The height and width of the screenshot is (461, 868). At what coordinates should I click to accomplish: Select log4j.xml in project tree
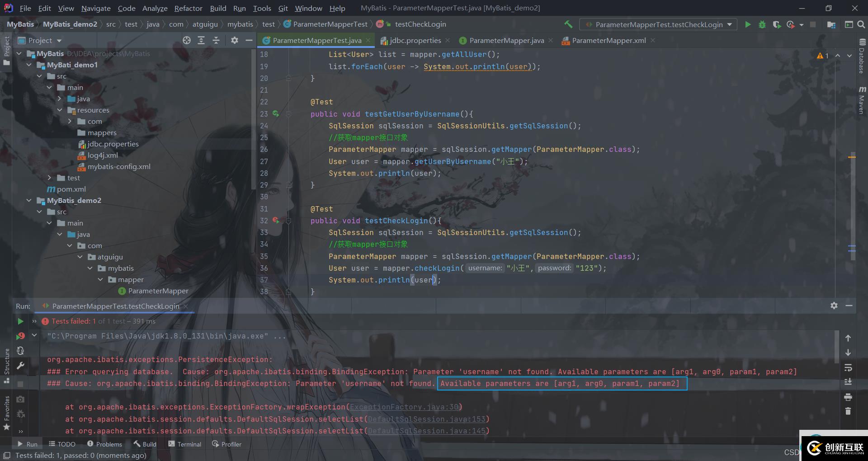tap(98, 155)
